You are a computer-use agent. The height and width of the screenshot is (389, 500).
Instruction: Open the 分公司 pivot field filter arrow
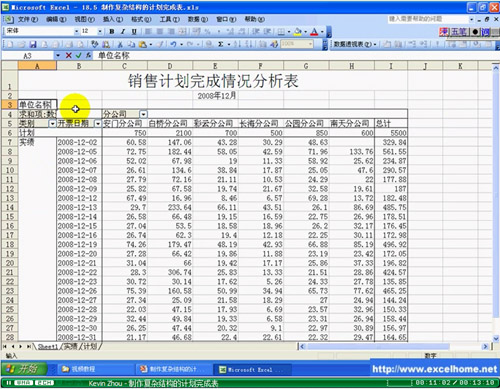click(x=143, y=114)
